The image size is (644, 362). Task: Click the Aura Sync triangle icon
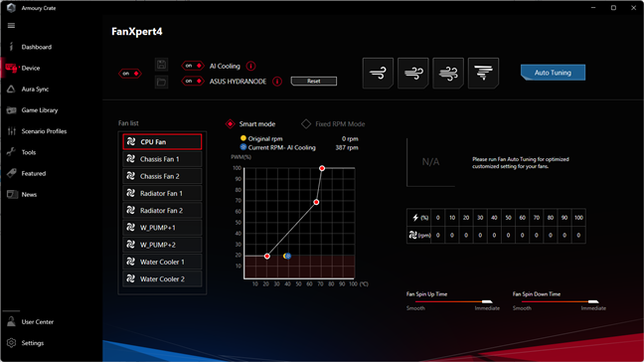point(11,89)
